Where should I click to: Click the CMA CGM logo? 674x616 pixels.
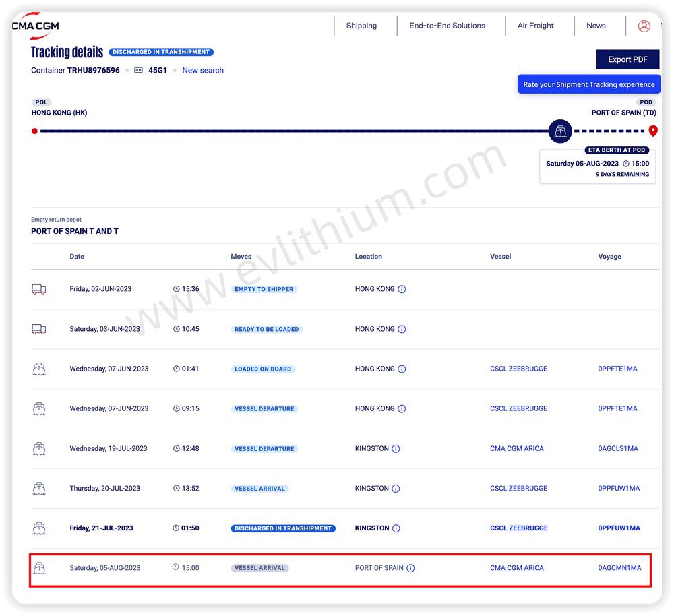[x=35, y=26]
